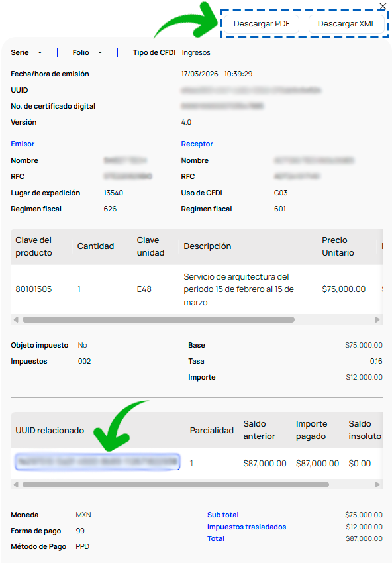Click left arrow of products table scrollbar

(16, 319)
